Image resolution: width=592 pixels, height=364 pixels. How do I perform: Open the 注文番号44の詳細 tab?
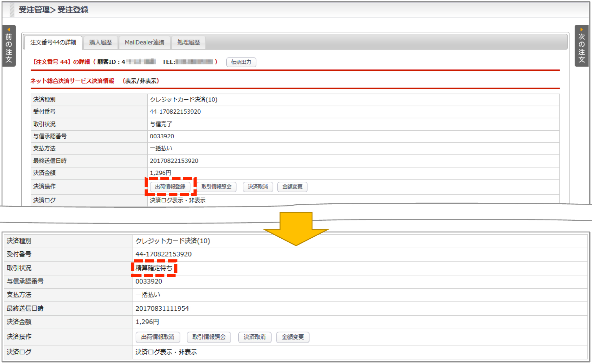(x=53, y=42)
